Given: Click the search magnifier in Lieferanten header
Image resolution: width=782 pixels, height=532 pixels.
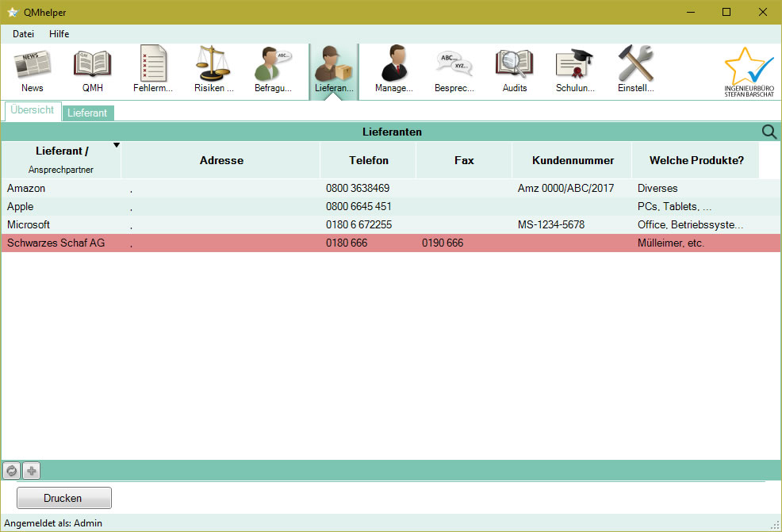Looking at the screenshot, I should [769, 132].
